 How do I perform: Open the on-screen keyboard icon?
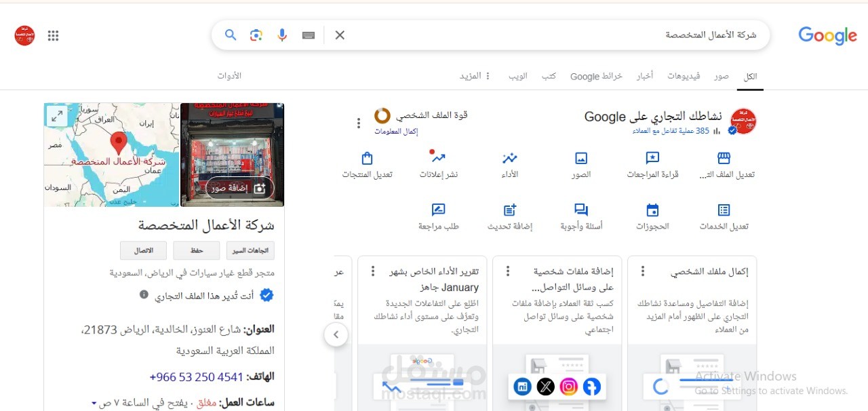[x=309, y=35]
